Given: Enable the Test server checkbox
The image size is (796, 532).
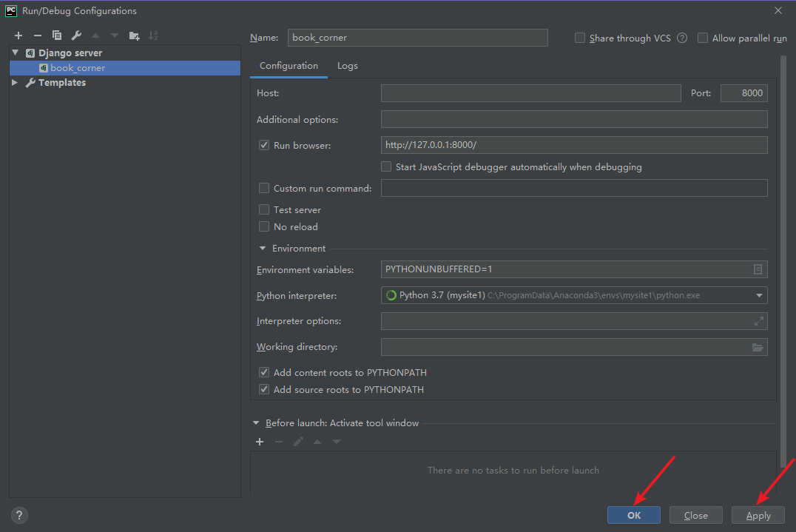Looking at the screenshot, I should point(264,210).
